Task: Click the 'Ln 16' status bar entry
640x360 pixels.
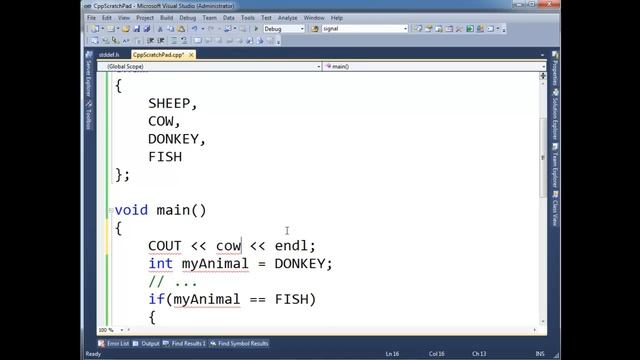Action: click(392, 354)
